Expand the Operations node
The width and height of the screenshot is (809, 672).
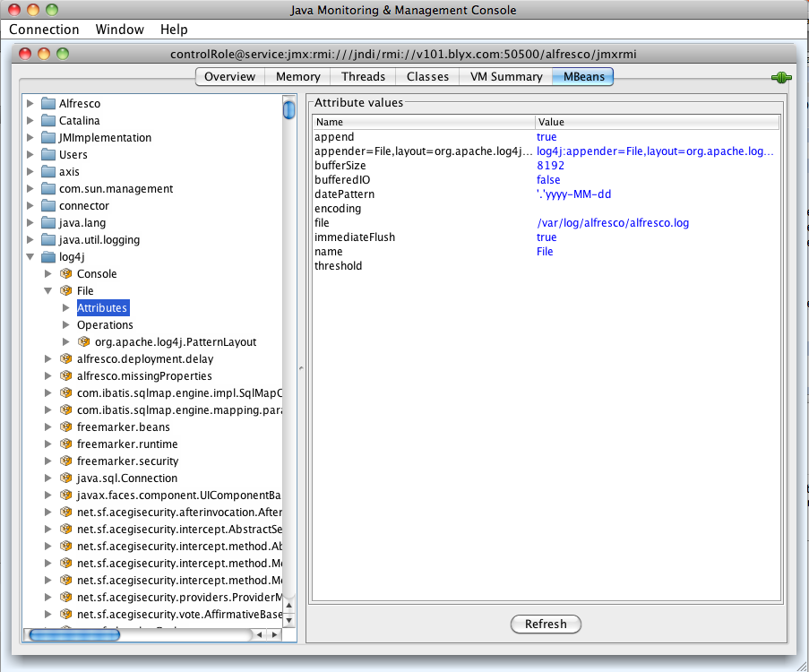point(66,324)
